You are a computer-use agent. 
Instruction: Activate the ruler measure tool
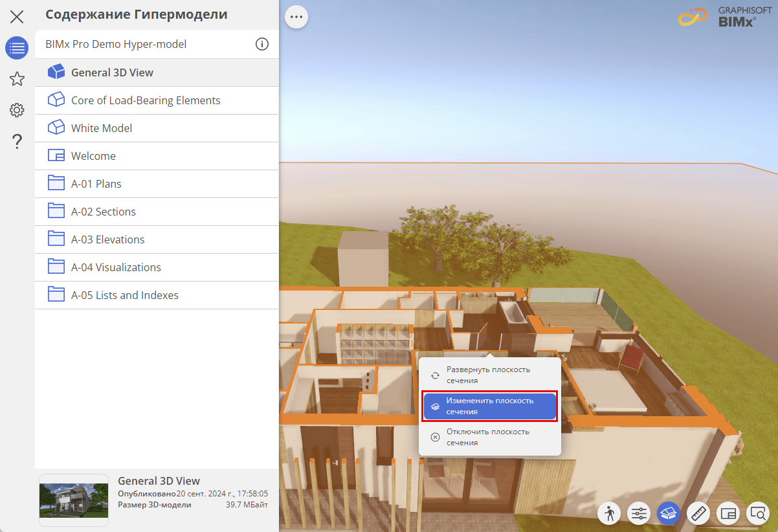click(x=698, y=514)
